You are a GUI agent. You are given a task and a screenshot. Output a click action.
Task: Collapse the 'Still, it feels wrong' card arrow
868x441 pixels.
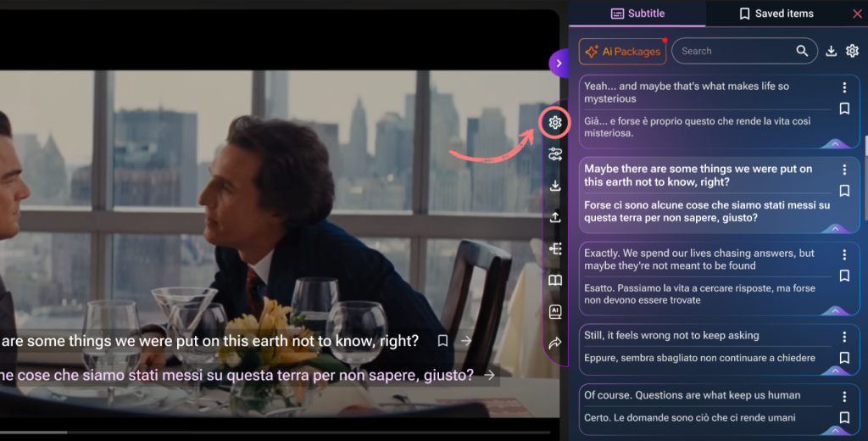(x=835, y=371)
